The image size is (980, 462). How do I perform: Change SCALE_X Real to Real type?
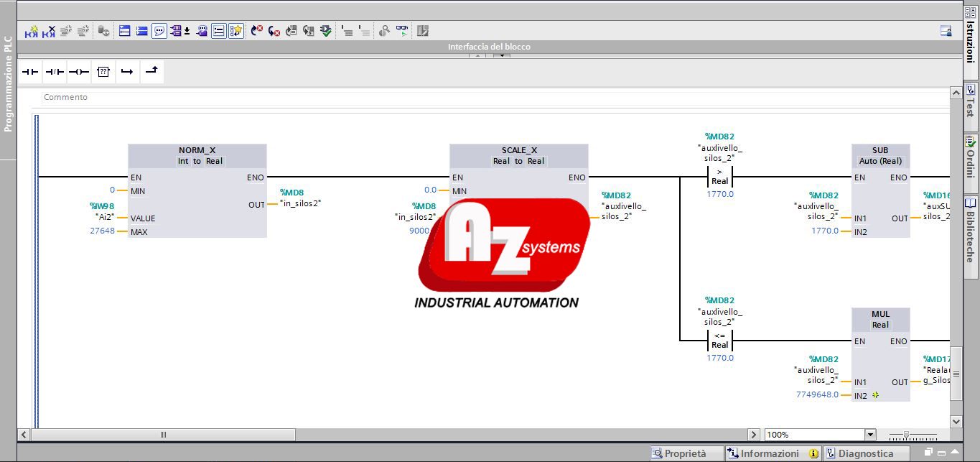(518, 161)
